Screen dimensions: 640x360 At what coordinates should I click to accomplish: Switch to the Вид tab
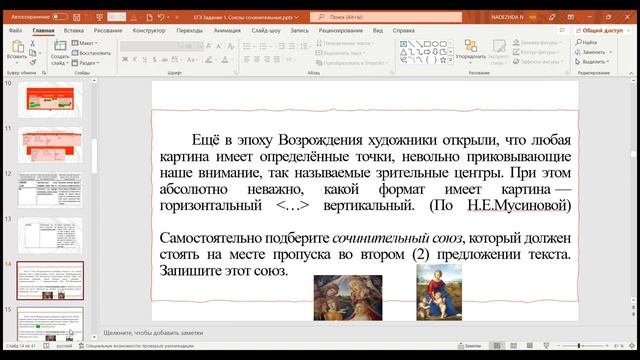pos(378,31)
